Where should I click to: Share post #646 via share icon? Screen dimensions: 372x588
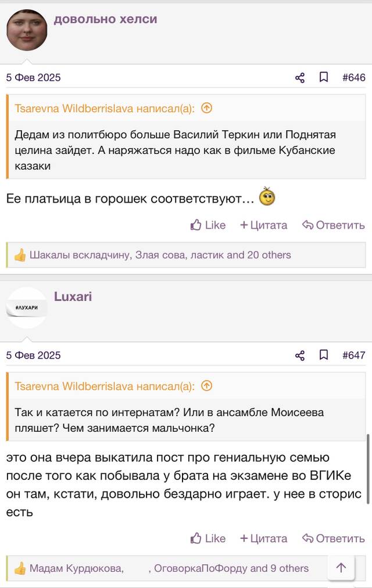click(x=299, y=78)
